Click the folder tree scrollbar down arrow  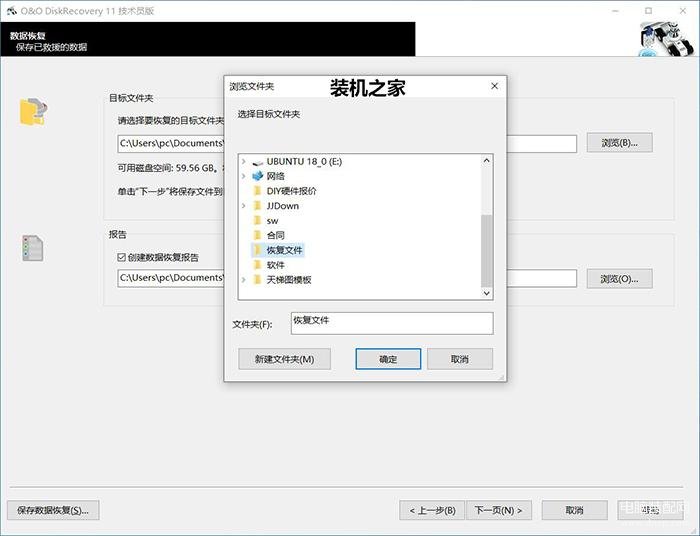tap(487, 293)
